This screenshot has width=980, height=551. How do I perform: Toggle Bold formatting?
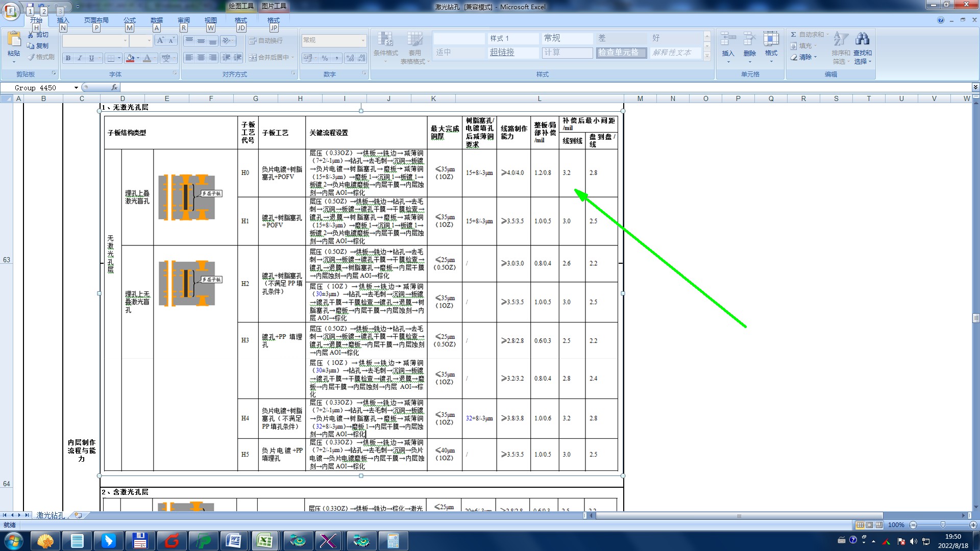tap(68, 58)
